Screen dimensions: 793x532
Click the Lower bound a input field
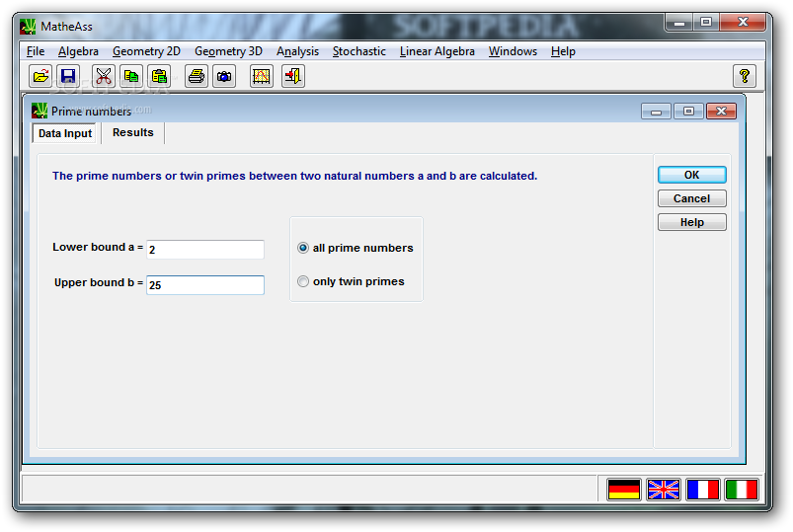[x=205, y=250]
